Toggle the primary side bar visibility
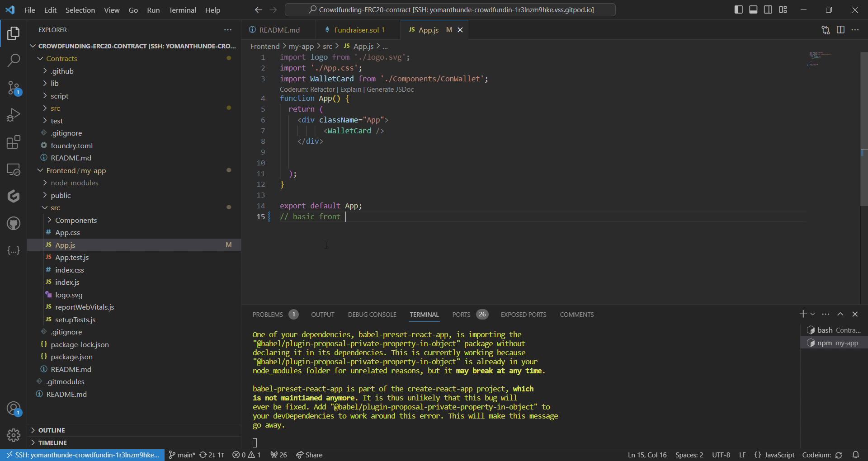Screen dimensions: 868x461 (x=739, y=9)
